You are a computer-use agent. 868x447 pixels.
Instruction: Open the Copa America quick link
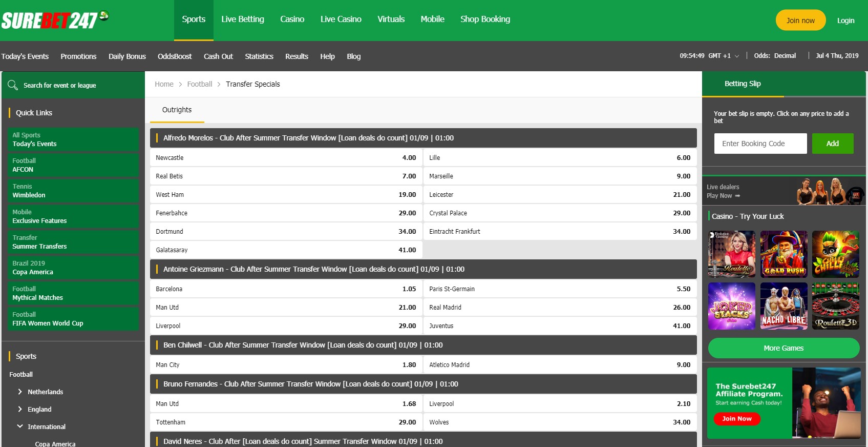[73, 268]
